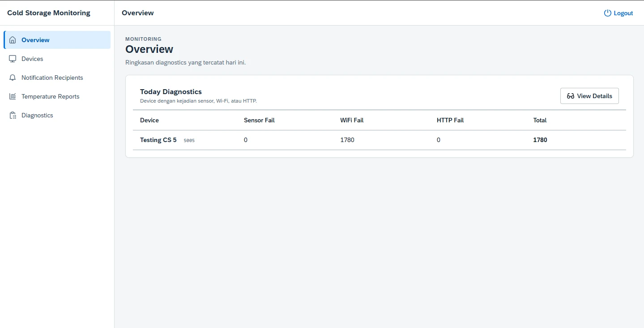Open View Details for Today Diagnostics
644x328 pixels.
point(589,96)
